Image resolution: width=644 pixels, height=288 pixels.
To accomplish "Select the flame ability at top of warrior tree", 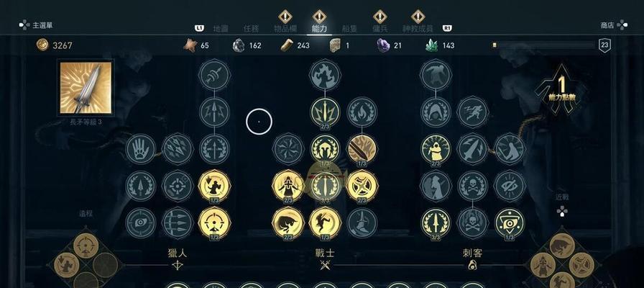I will (325, 76).
